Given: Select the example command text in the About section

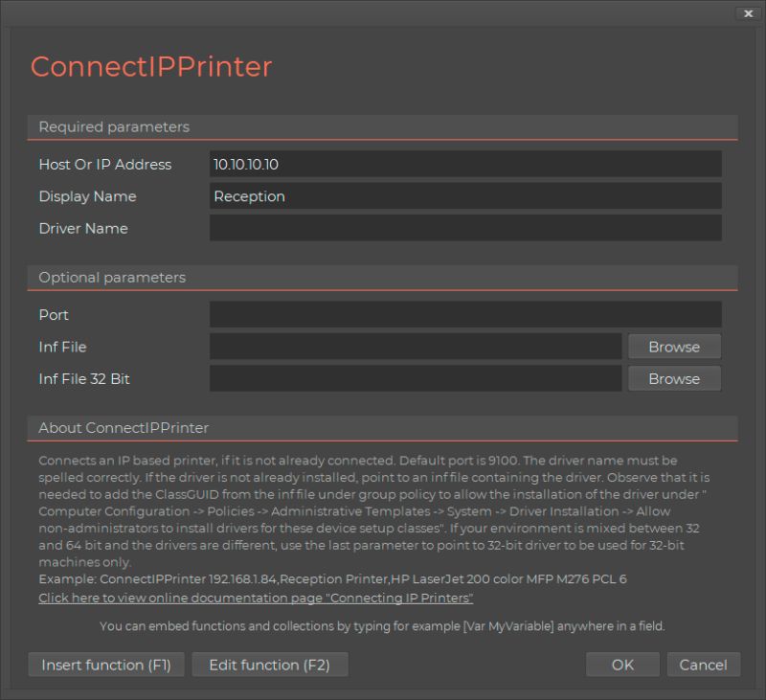Looking at the screenshot, I should click(333, 578).
